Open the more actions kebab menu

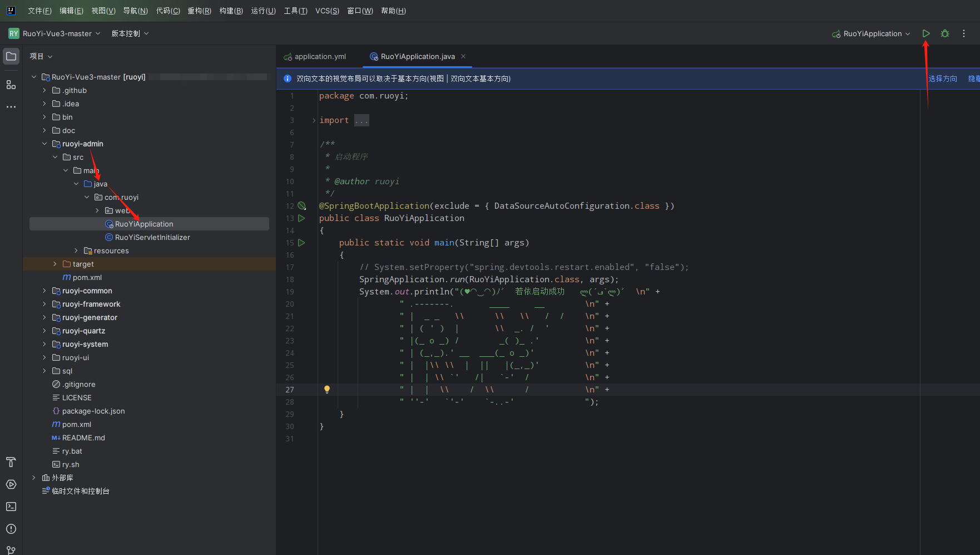pos(964,33)
